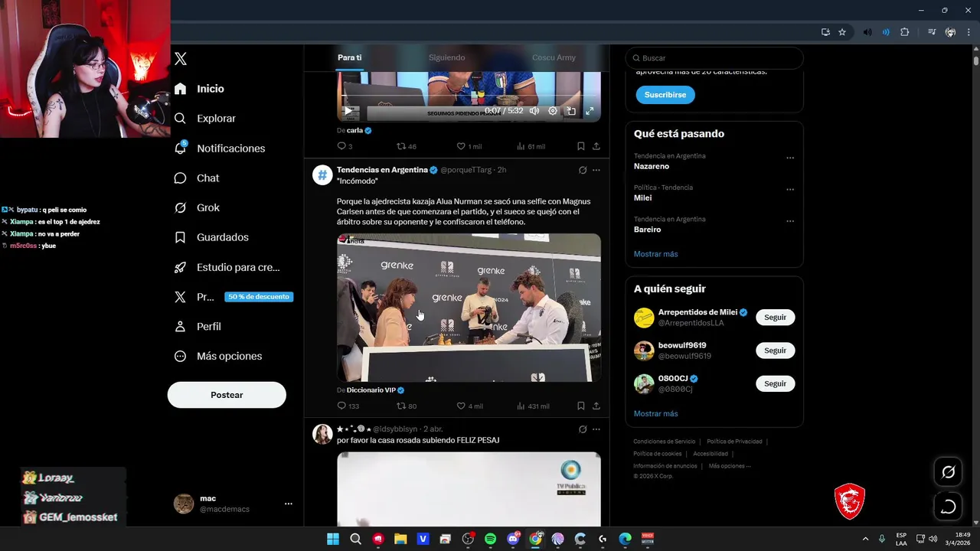980x551 pixels.
Task: Show more under Qué está pasando
Action: [x=655, y=254]
